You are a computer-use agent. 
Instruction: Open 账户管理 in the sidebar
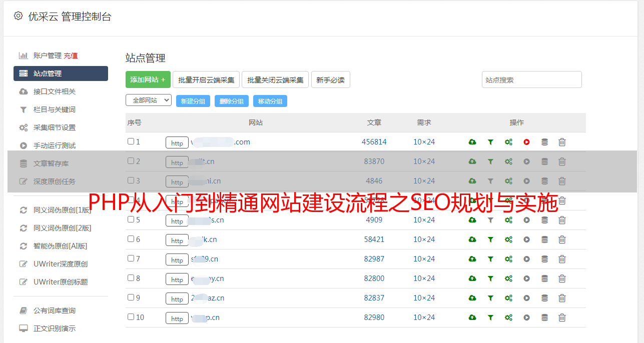(48, 55)
